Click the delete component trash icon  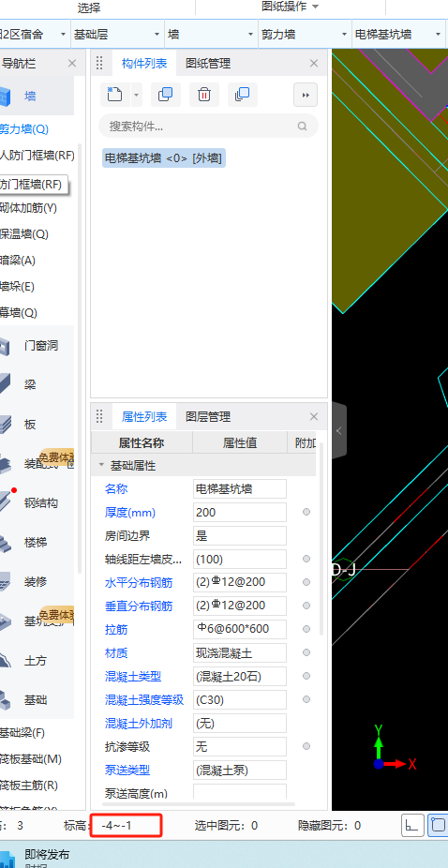pos(203,95)
